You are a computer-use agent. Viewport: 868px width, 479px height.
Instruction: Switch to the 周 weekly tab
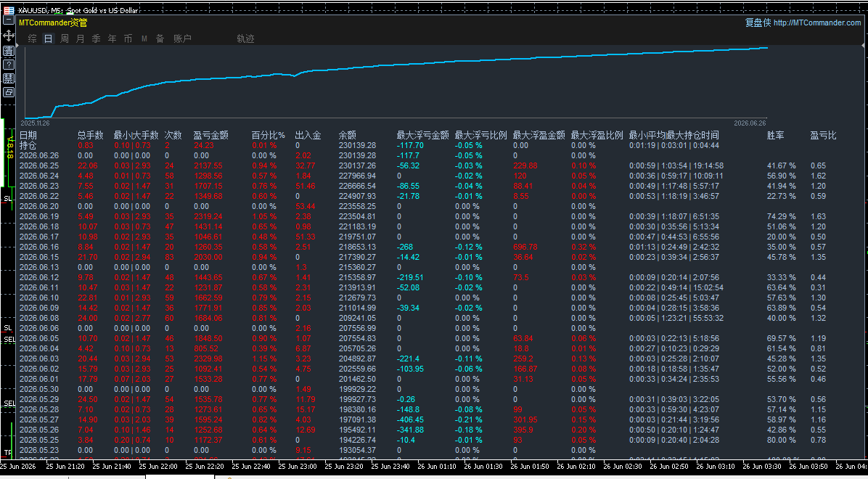click(64, 38)
